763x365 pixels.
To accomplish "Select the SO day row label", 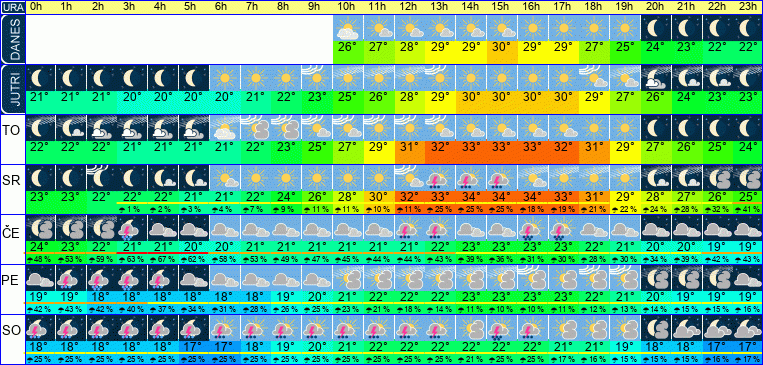I will coord(11,331).
